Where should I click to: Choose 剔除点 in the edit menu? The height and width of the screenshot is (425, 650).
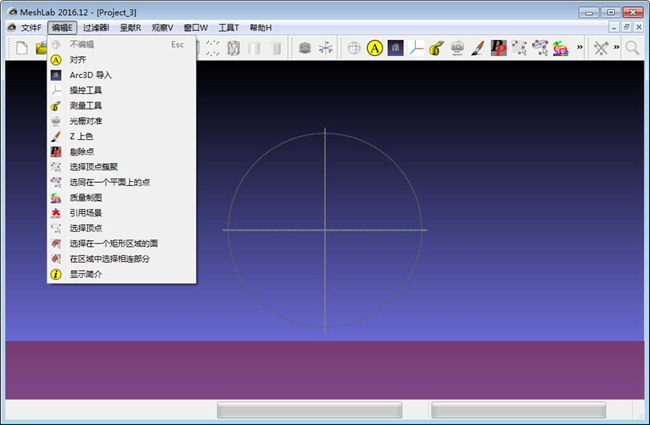point(121,152)
